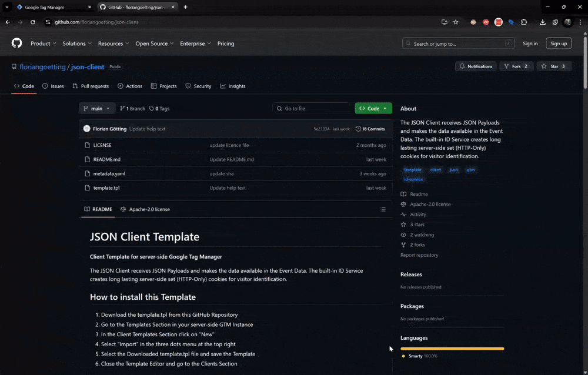Switch to the Actions tab

130,86
